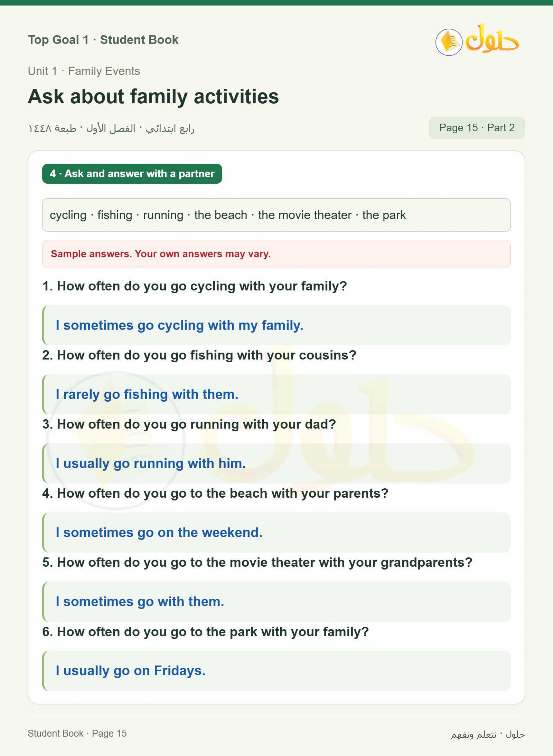This screenshot has width=553, height=756.
Task: Click the Student Book Page 15 footer text
Action: (x=77, y=734)
